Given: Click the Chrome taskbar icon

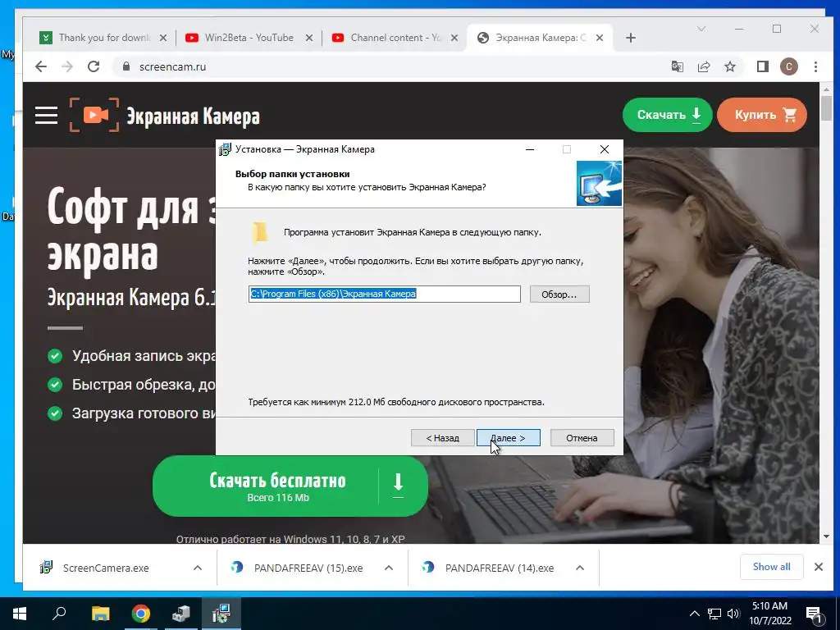Looking at the screenshot, I should pos(140,614).
